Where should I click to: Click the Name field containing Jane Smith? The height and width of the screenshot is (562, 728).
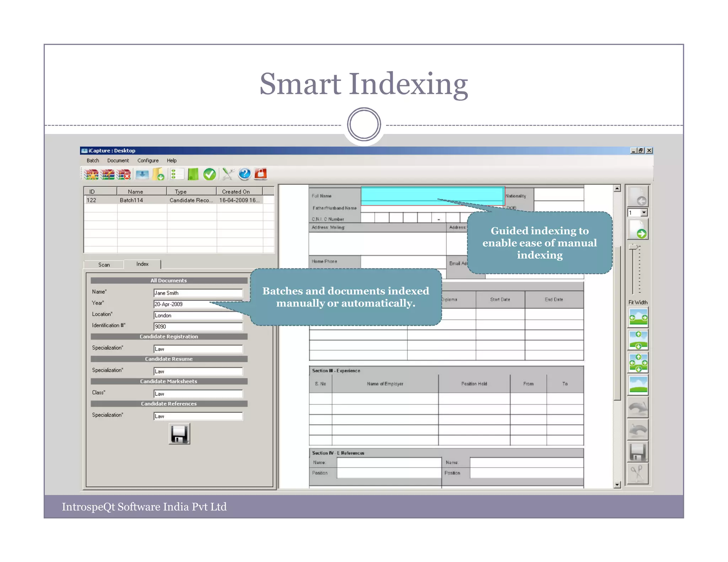[198, 293]
